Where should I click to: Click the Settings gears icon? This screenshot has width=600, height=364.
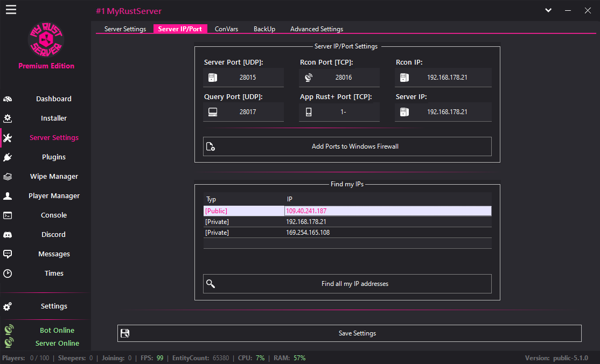(8, 306)
